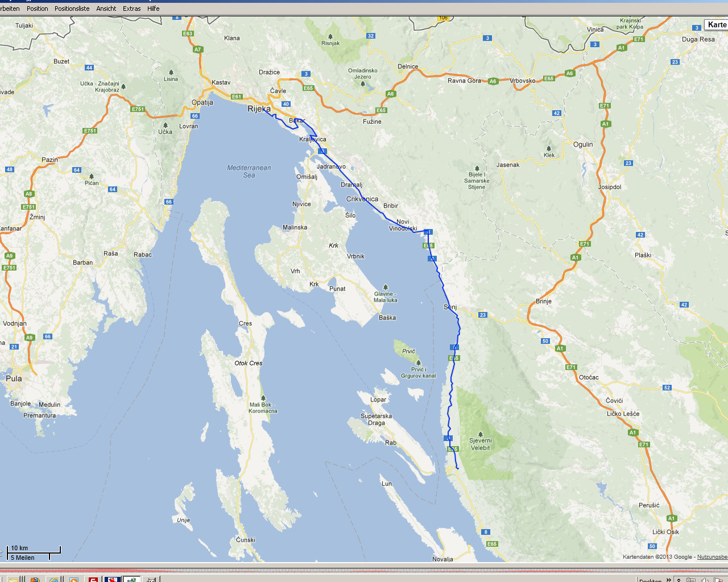Click the Malinska town label
This screenshot has height=582, width=728.
[295, 227]
